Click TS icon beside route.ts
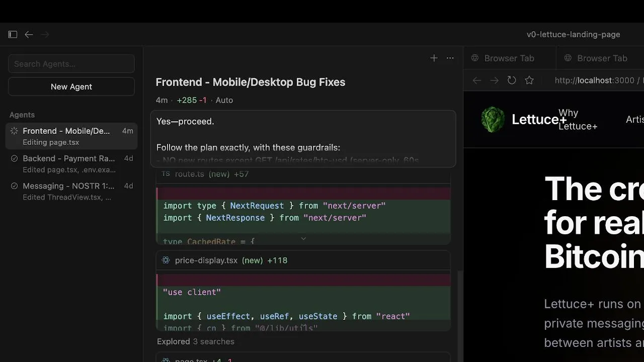 click(166, 174)
